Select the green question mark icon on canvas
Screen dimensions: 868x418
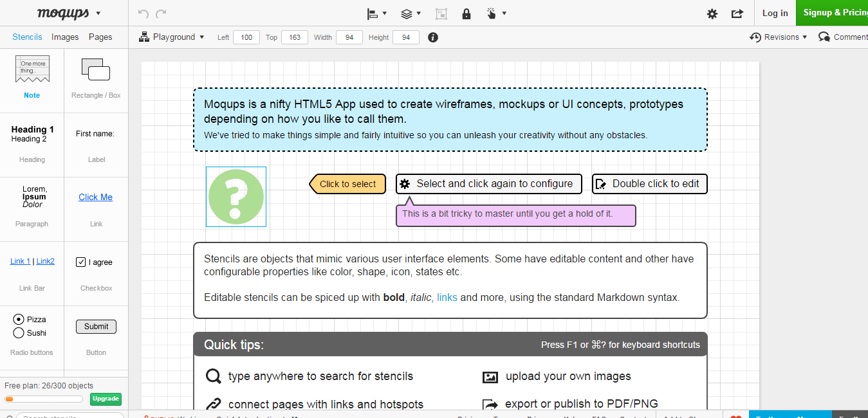coord(236,197)
